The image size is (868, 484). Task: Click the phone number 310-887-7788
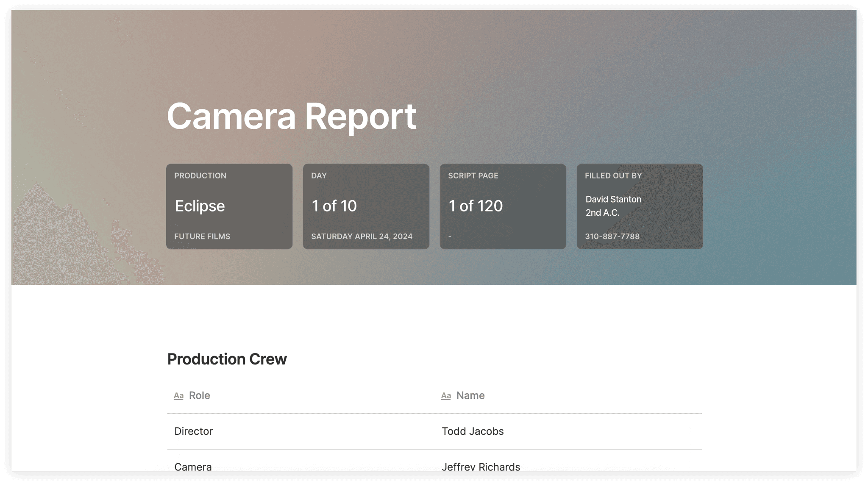pyautogui.click(x=612, y=236)
